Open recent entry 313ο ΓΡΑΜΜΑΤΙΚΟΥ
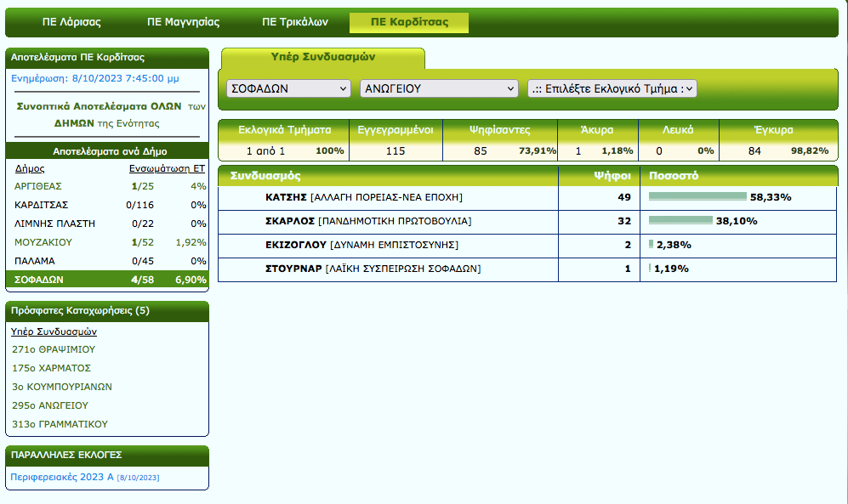848x504 pixels. click(60, 424)
